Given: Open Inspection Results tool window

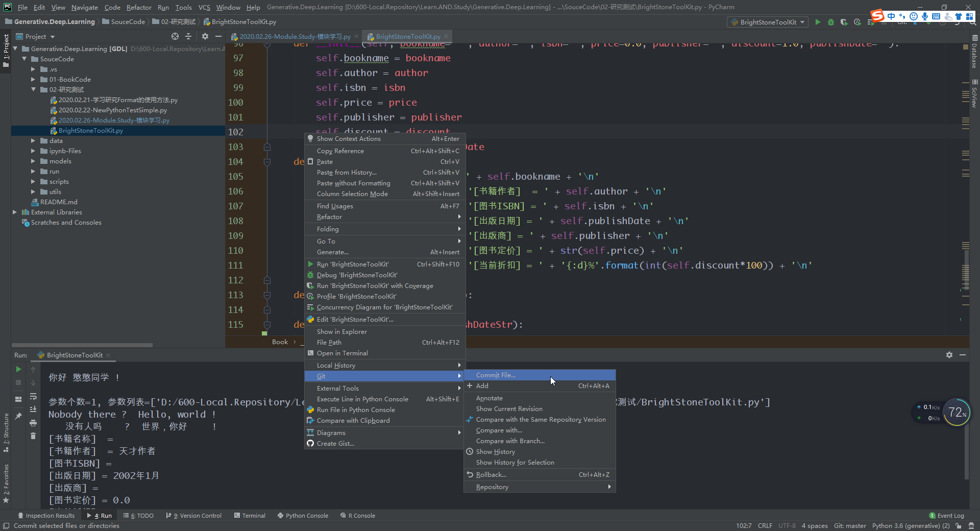Looking at the screenshot, I should pos(46,516).
